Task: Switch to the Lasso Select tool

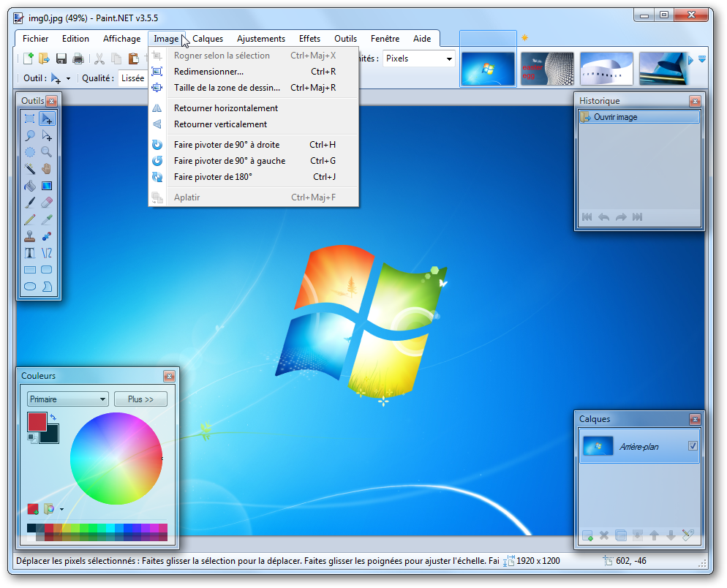Action: [29, 135]
